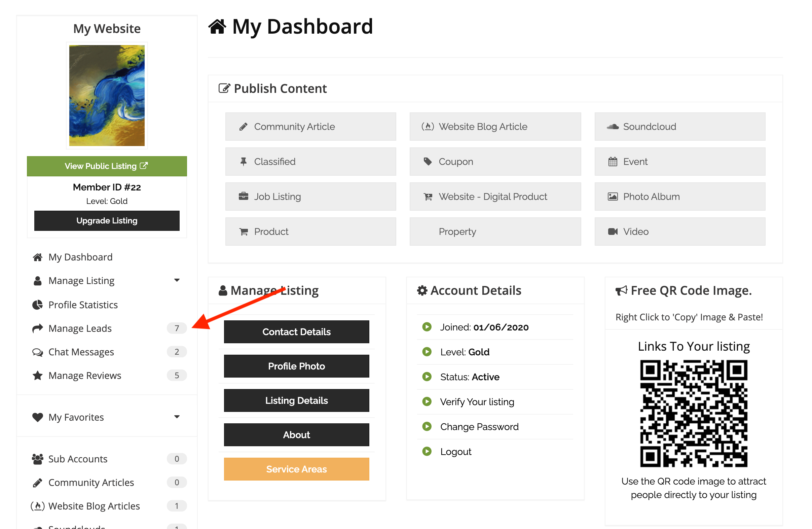Open Manage Leads from the sidebar
This screenshot has height=529, width=812.
point(80,329)
